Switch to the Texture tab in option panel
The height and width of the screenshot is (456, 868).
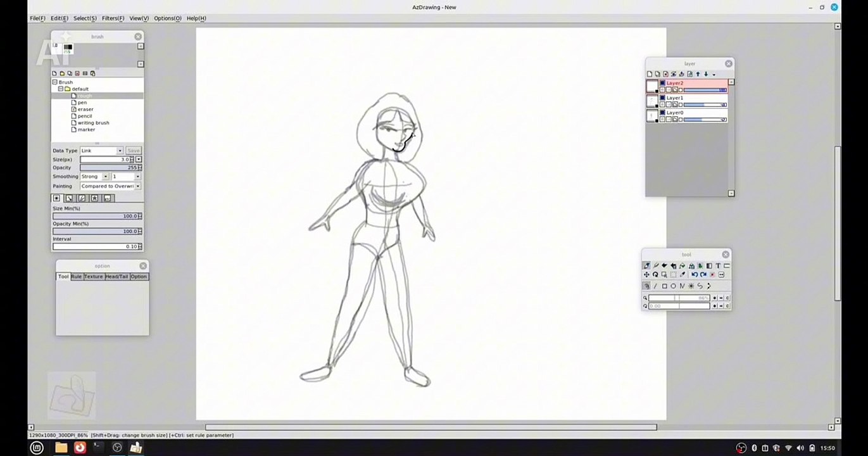point(93,277)
